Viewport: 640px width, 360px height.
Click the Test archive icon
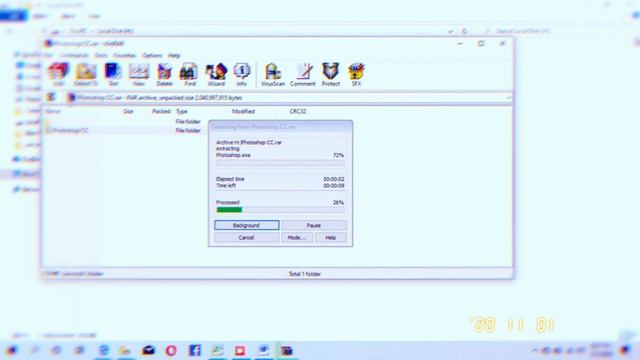pyautogui.click(x=113, y=74)
